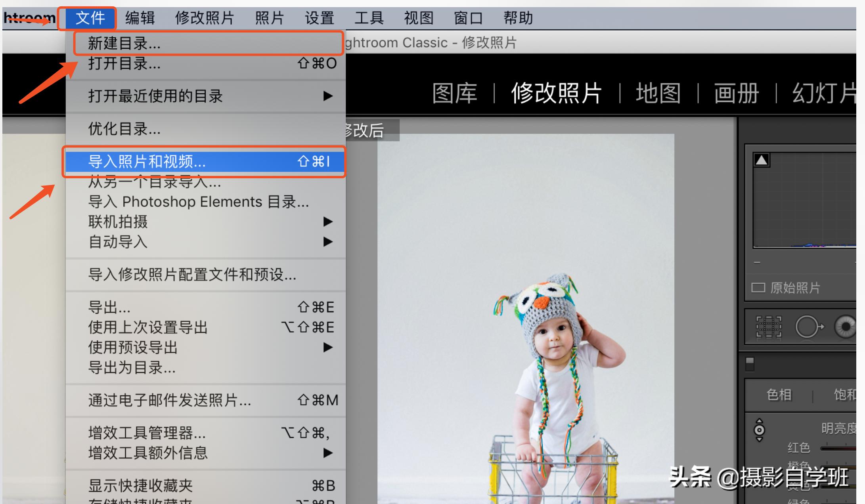Open the Lightroom apple menu area logo

click(28, 18)
